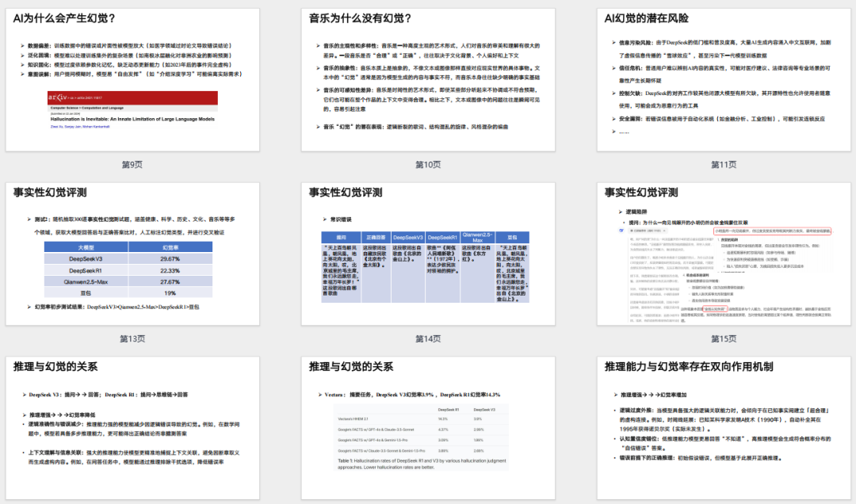
Task: Click the 正确回答 column header on page 14
Action: pyautogui.click(x=376, y=238)
